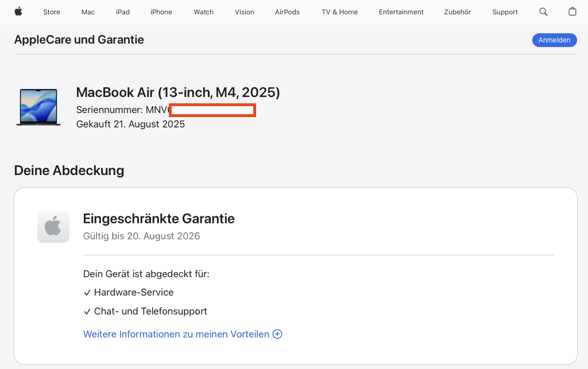This screenshot has height=369, width=588.
Task: Open the shopping bag icon
Action: coord(572,11)
